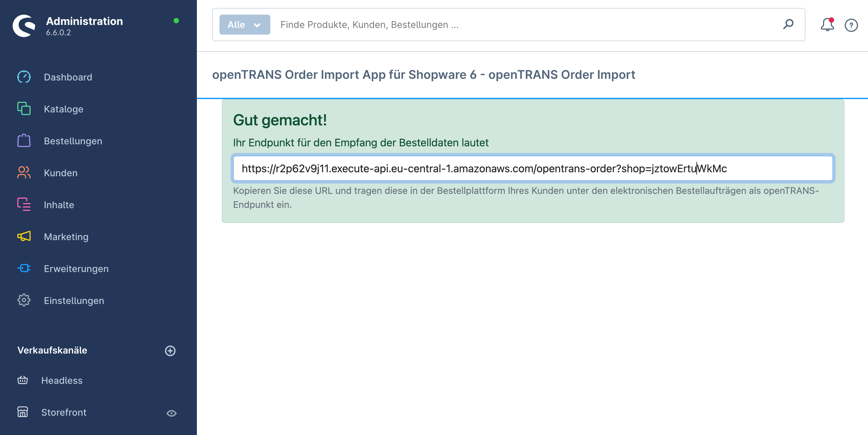This screenshot has height=435, width=868.
Task: Click the openTRANS Order Import page title
Action: pos(424,74)
